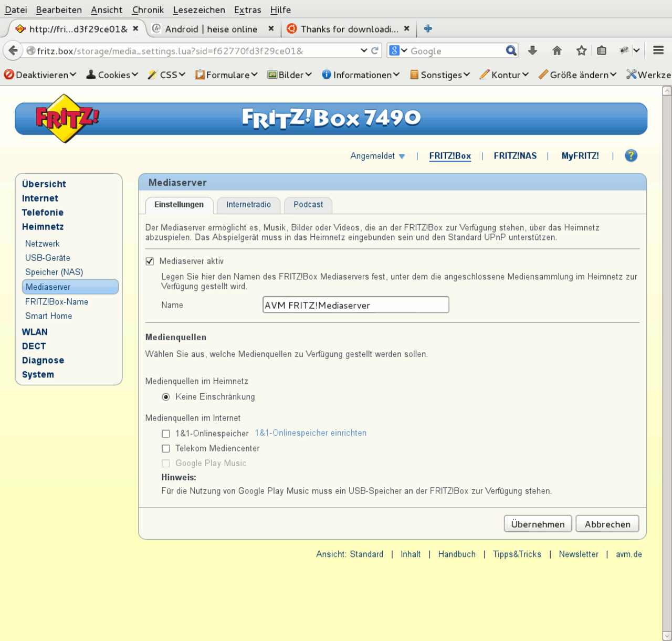Uncheck Mediaserver aktiv checkbox
Image resolution: width=672 pixels, height=641 pixels.
coord(150,261)
